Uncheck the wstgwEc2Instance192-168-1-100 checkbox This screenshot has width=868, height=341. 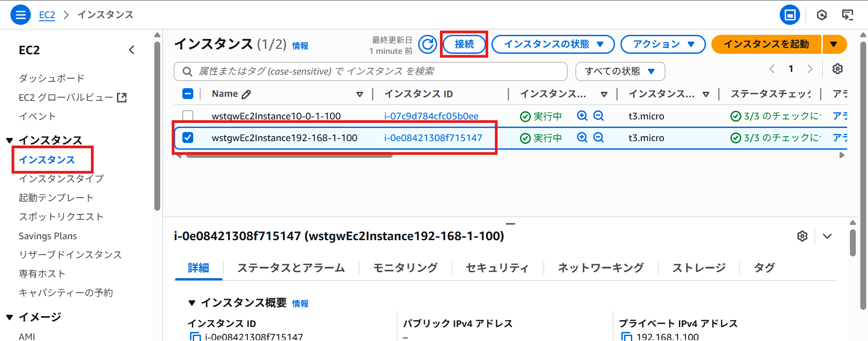188,137
